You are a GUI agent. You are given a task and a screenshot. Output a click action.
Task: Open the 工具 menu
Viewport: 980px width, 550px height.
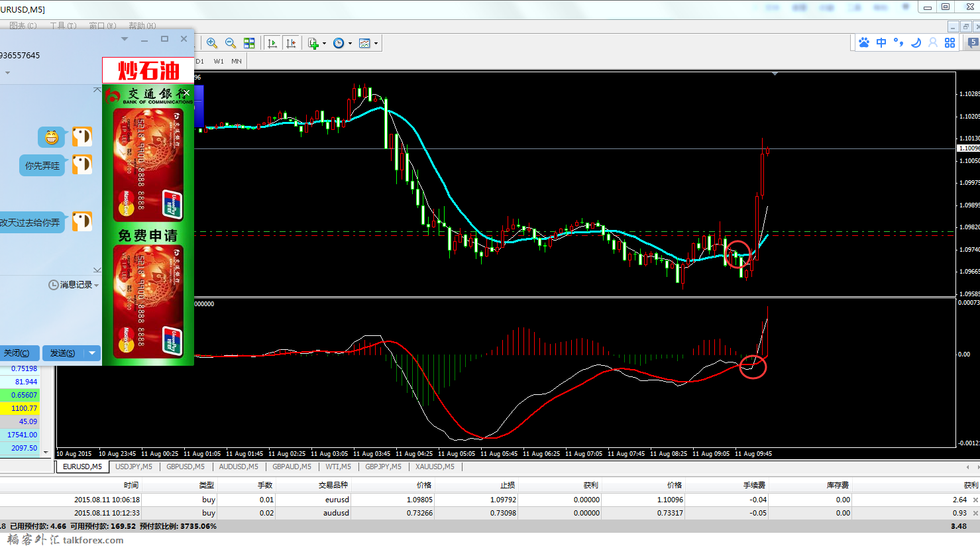coord(63,26)
